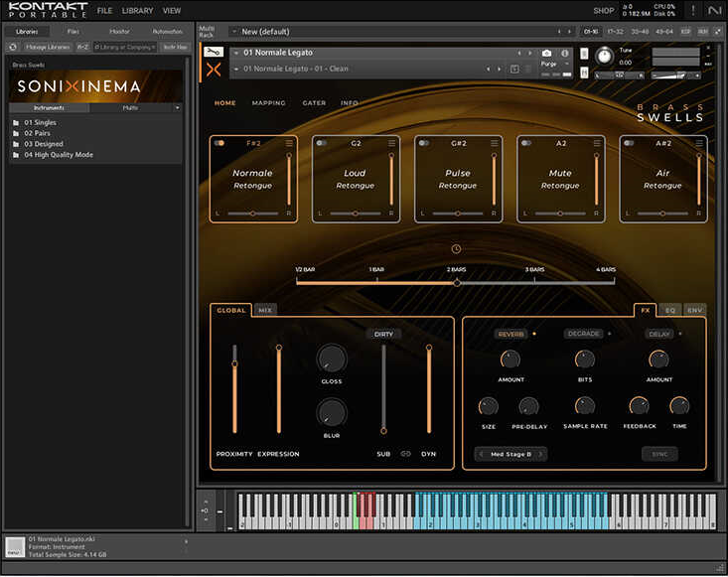728x577 pixels.
Task: Open the FILE menu
Action: 104,10
